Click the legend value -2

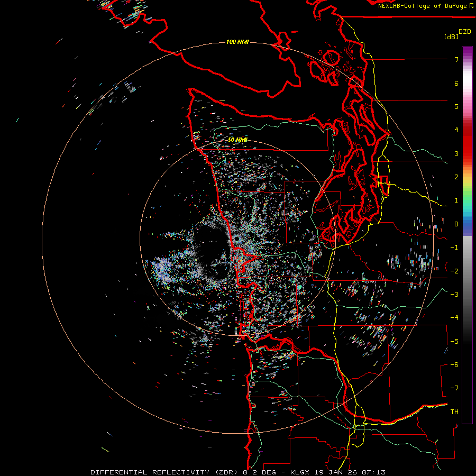click(x=454, y=271)
